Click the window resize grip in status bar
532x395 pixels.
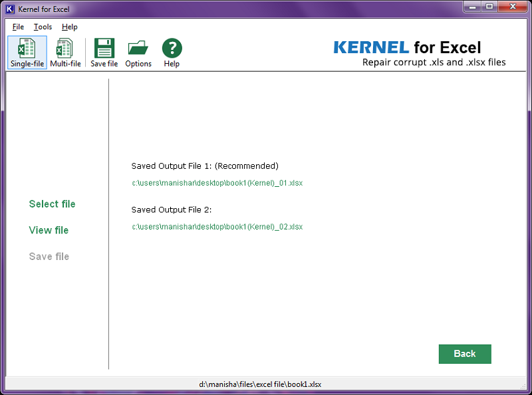click(x=523, y=386)
